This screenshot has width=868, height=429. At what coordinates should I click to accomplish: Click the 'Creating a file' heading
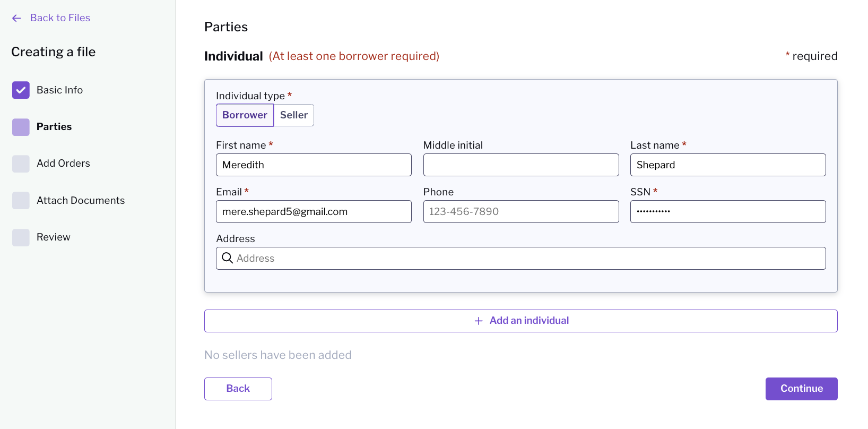(x=54, y=52)
